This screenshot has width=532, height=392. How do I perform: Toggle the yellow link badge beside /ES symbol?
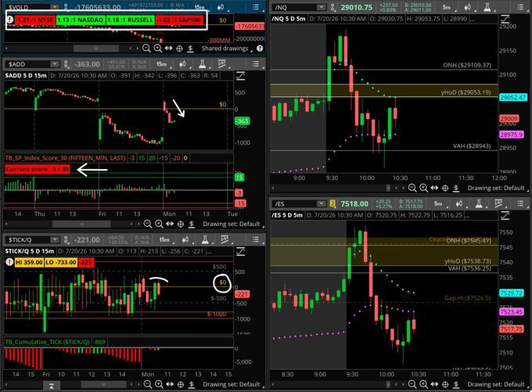[x=332, y=203]
